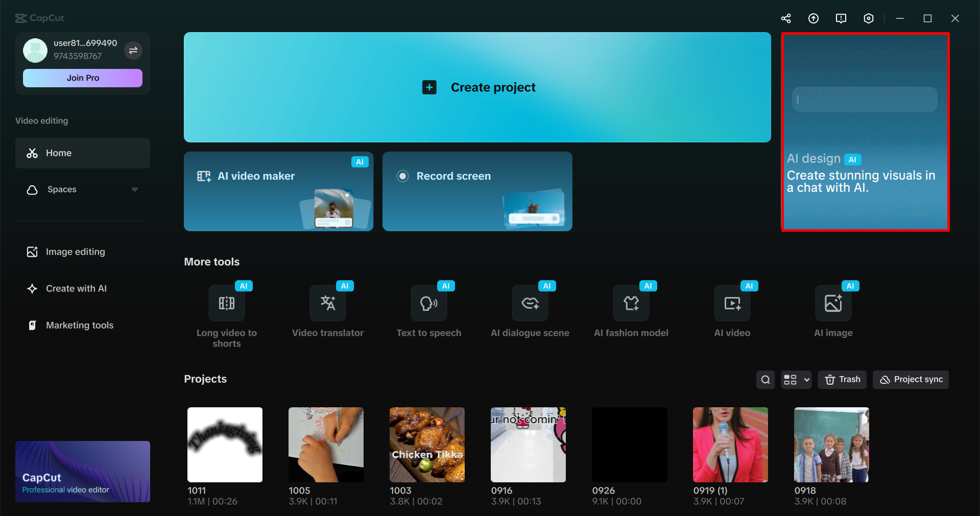Open the AI dialogue scene tool icon

tap(530, 303)
